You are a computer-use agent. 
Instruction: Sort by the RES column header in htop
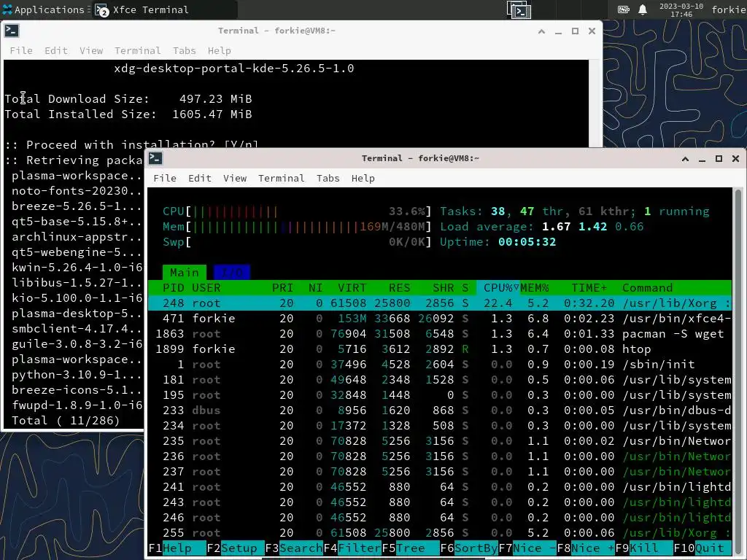(399, 287)
